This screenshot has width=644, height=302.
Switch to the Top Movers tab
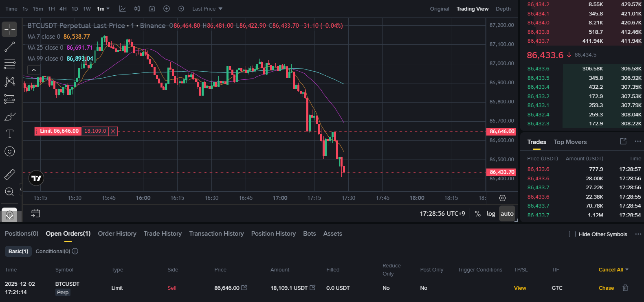pos(570,142)
